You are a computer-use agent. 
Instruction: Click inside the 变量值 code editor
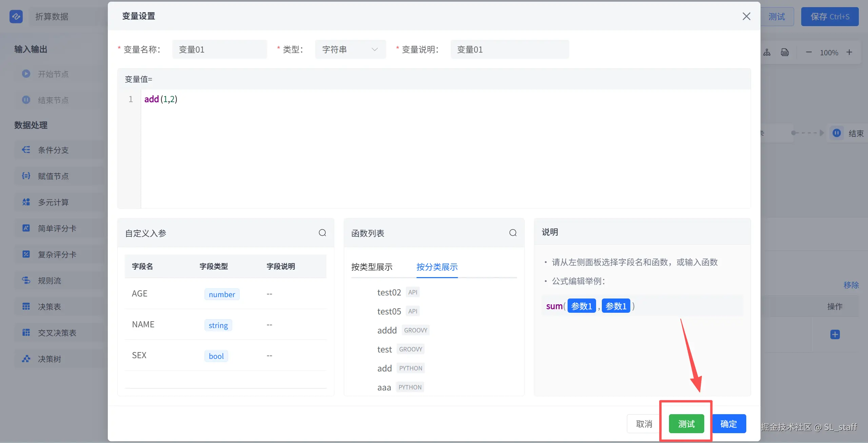(x=445, y=149)
